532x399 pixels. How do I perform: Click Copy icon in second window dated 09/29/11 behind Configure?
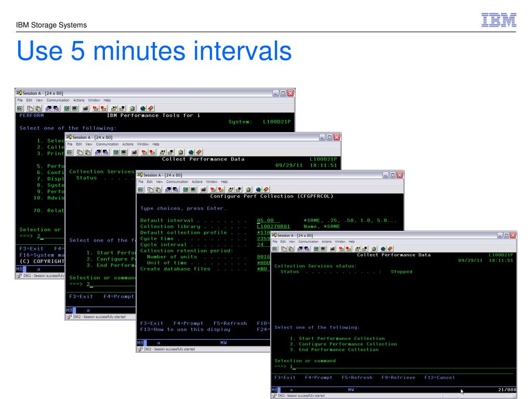[x=79, y=152]
